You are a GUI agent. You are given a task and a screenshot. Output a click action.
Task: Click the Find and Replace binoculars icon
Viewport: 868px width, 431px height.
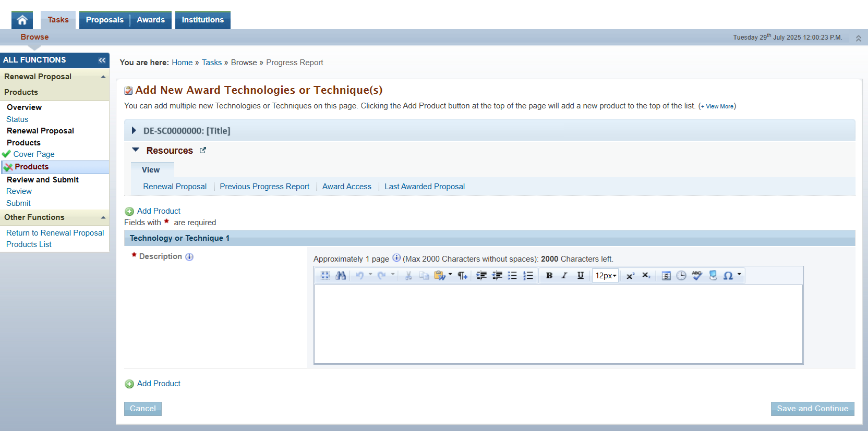tap(341, 276)
